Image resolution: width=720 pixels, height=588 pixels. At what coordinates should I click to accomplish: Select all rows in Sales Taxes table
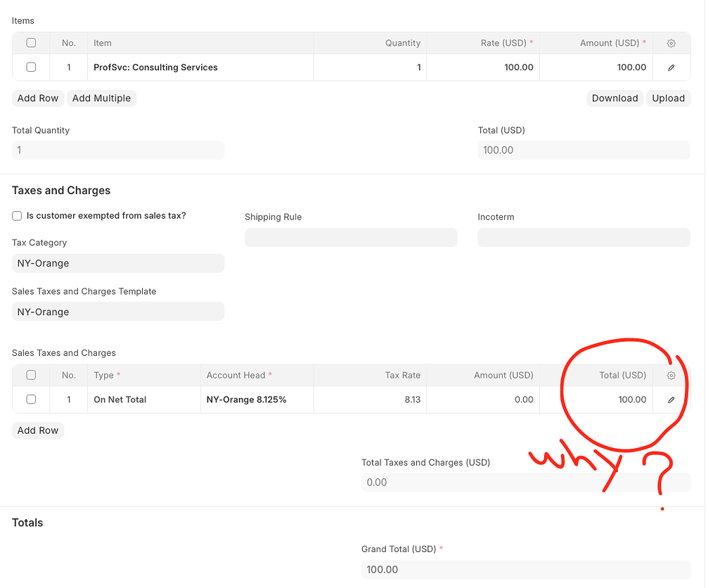31,375
